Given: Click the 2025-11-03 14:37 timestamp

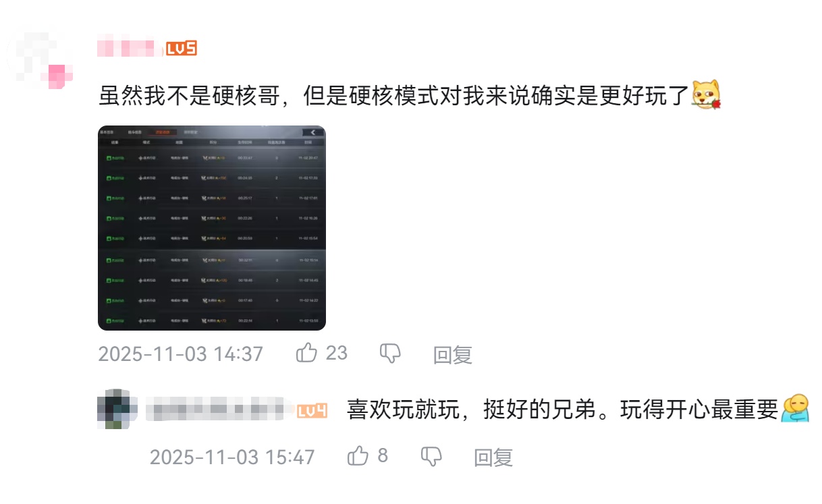Looking at the screenshot, I should [x=181, y=354].
